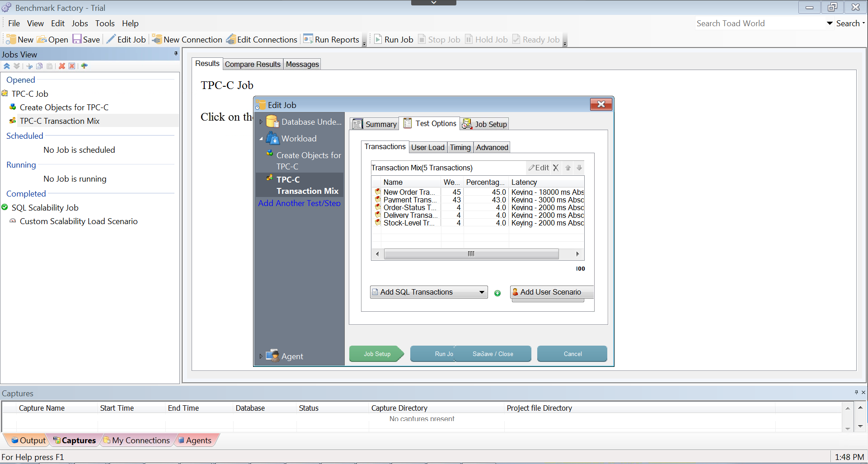Click move-up arrow in Transaction Mix header
Screen dimensions: 868x464
[568, 168]
